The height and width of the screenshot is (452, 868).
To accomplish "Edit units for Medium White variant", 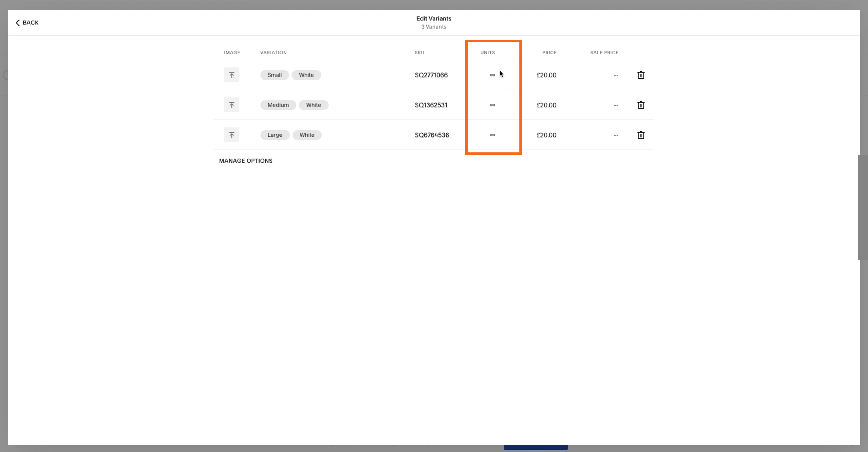I will tap(492, 105).
